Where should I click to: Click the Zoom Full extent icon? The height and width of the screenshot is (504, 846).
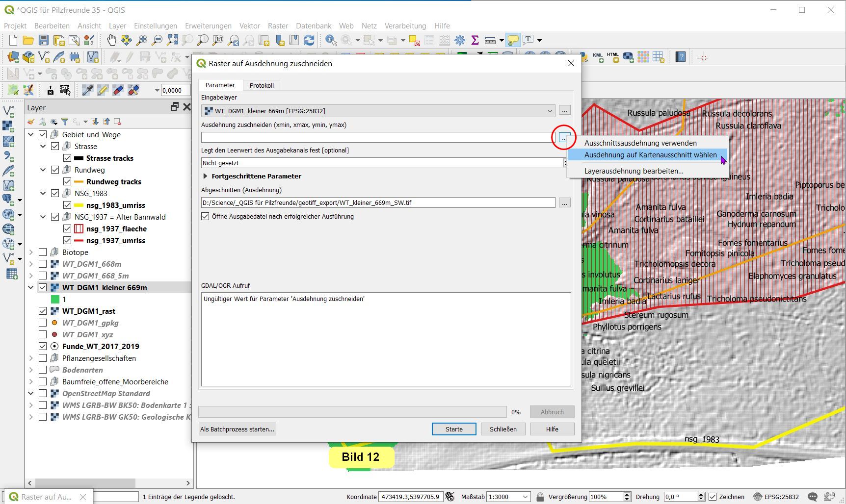[x=172, y=40]
